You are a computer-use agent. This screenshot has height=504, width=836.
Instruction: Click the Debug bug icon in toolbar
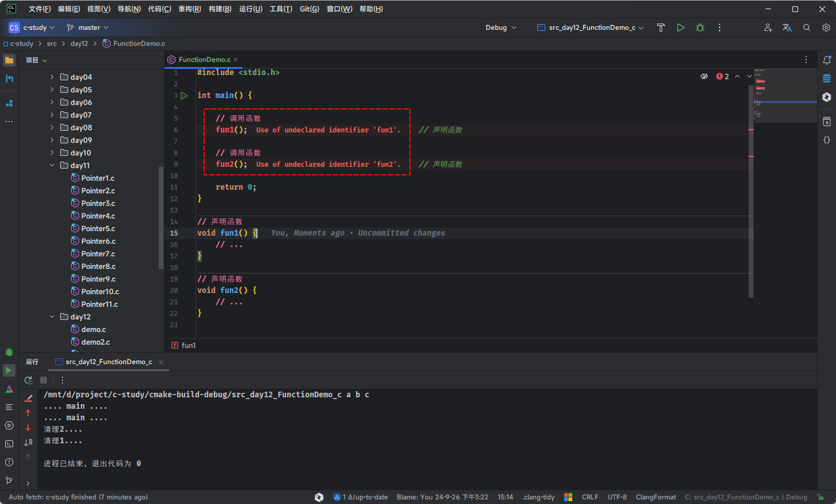click(700, 28)
